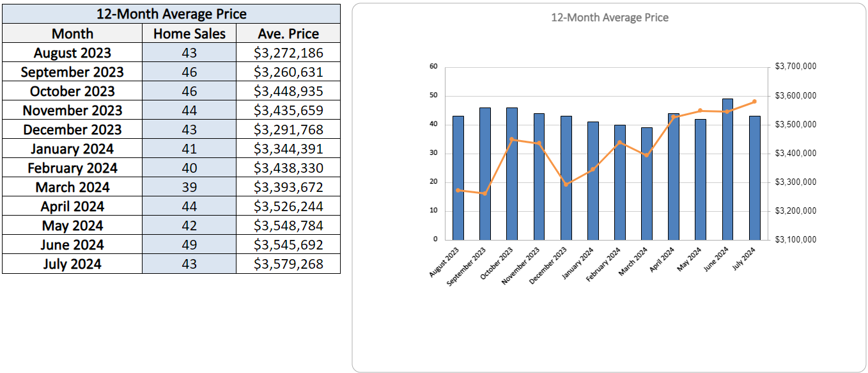Select the 'September 2023' month cell
The width and height of the screenshot is (868, 373).
(72, 72)
